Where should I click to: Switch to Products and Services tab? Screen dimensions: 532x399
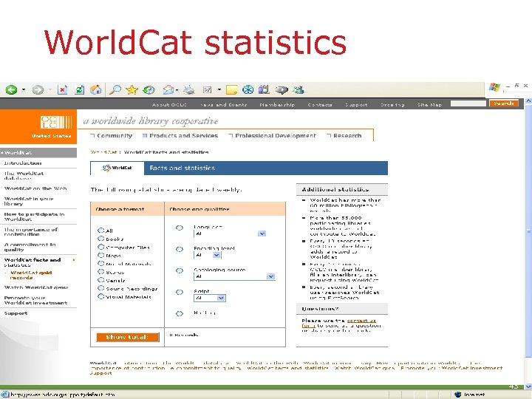click(180, 136)
